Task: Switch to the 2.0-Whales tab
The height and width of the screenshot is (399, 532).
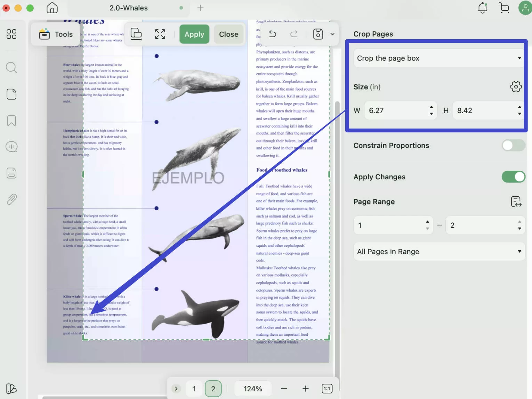Action: [x=129, y=8]
